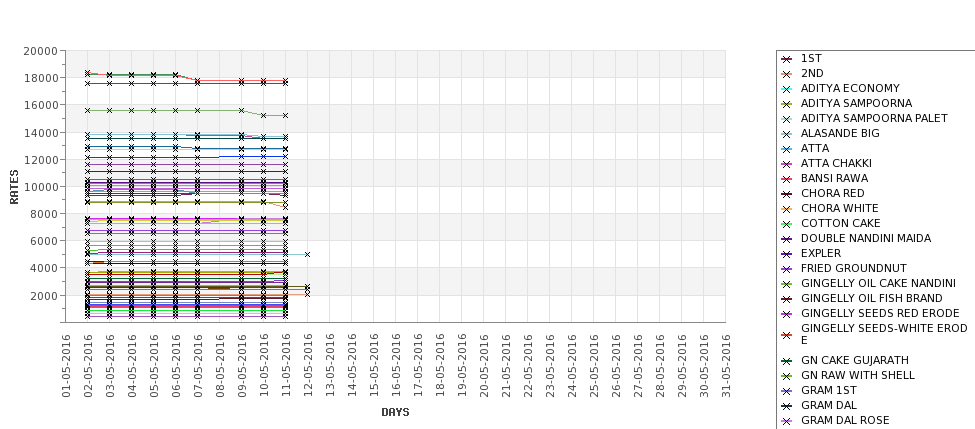The height and width of the screenshot is (429, 975).
Task: Select ADITYA SAMPOORNA PALET legend label
Action: (x=874, y=118)
